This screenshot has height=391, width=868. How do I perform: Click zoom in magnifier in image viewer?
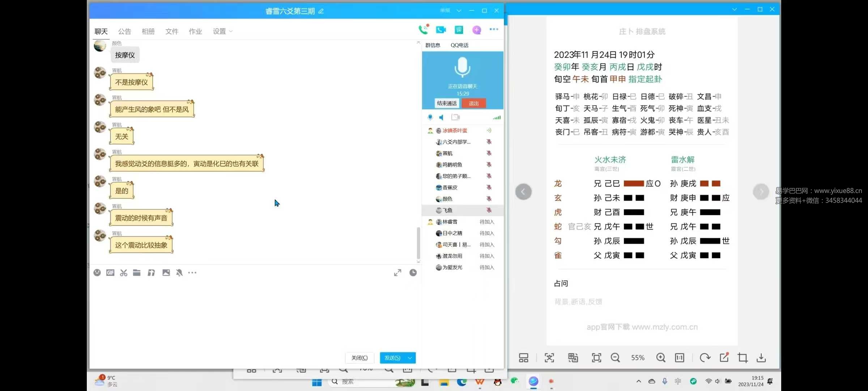pos(661,358)
